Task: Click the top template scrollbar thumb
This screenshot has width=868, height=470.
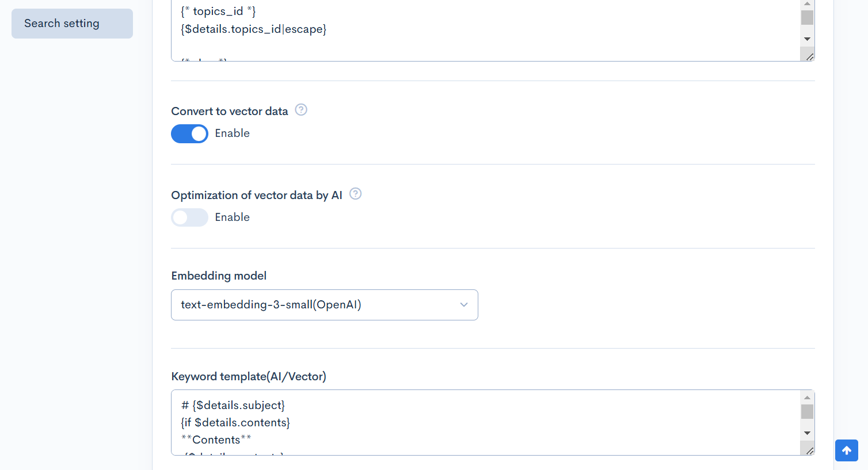Action: click(807, 18)
